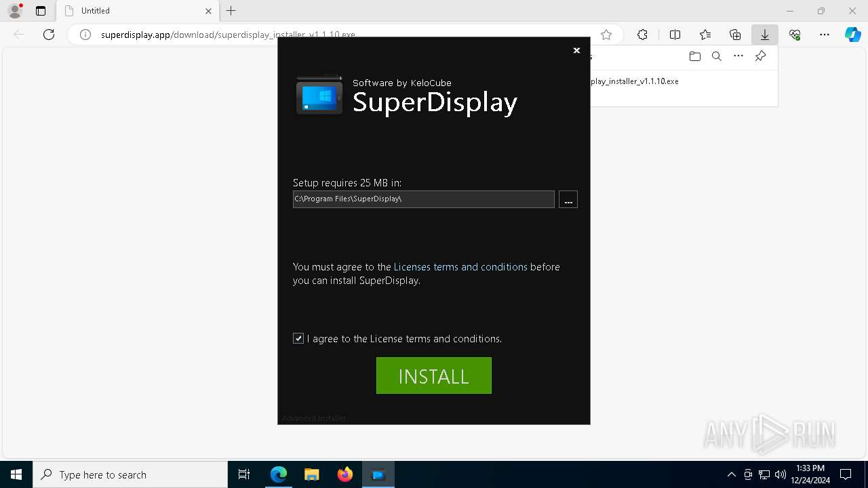Browse for install folder with the ellipsis button

click(x=568, y=199)
